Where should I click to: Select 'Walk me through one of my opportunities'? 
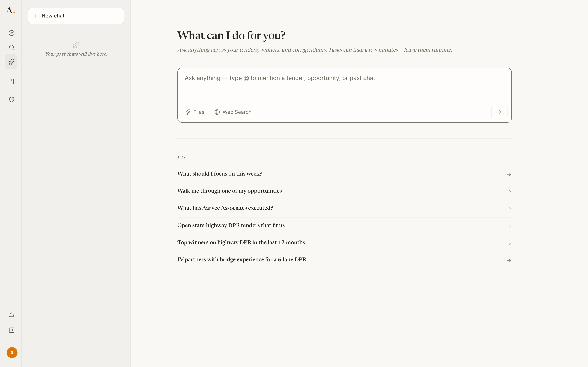[344, 191]
